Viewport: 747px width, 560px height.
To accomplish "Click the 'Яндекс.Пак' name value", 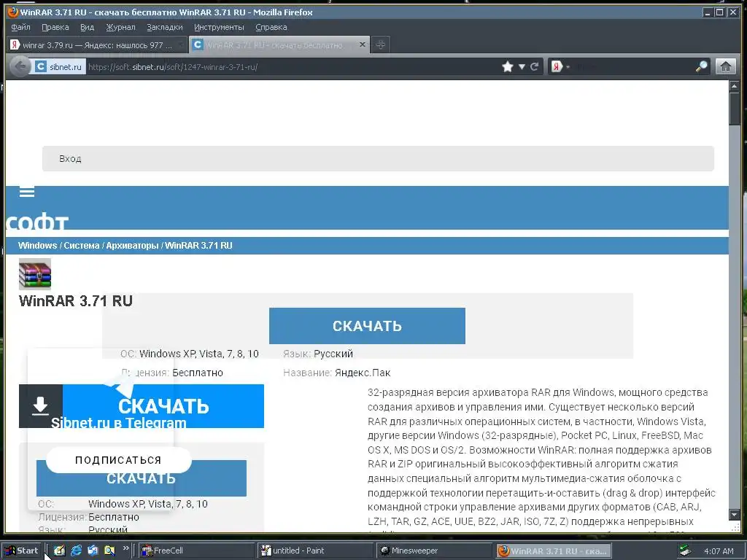I will coord(363,373).
